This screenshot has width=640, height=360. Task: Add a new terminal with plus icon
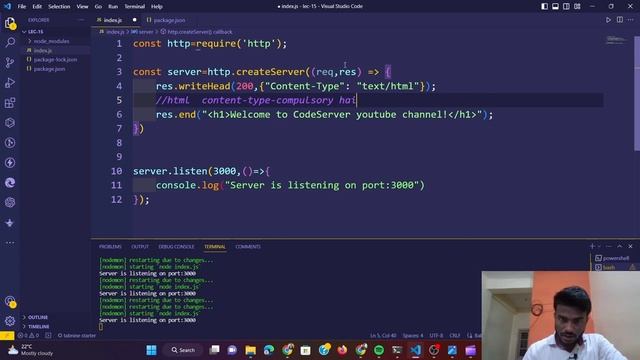coord(592,247)
